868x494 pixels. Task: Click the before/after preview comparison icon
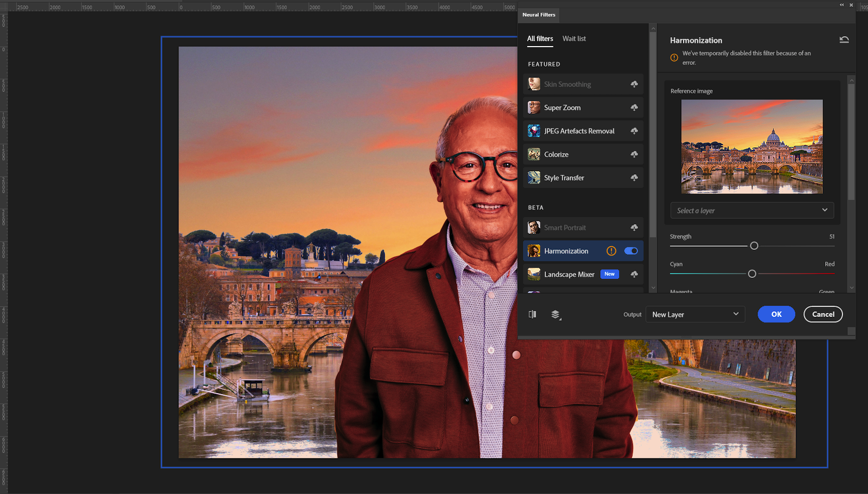click(532, 314)
